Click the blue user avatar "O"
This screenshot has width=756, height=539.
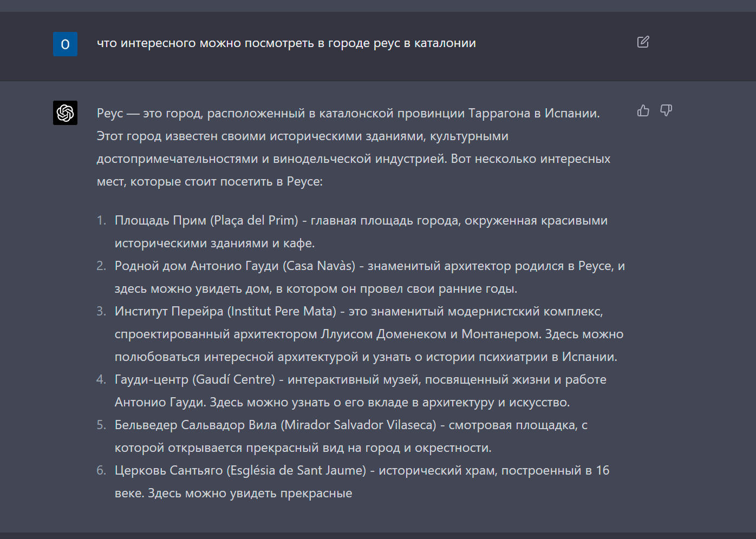point(65,44)
